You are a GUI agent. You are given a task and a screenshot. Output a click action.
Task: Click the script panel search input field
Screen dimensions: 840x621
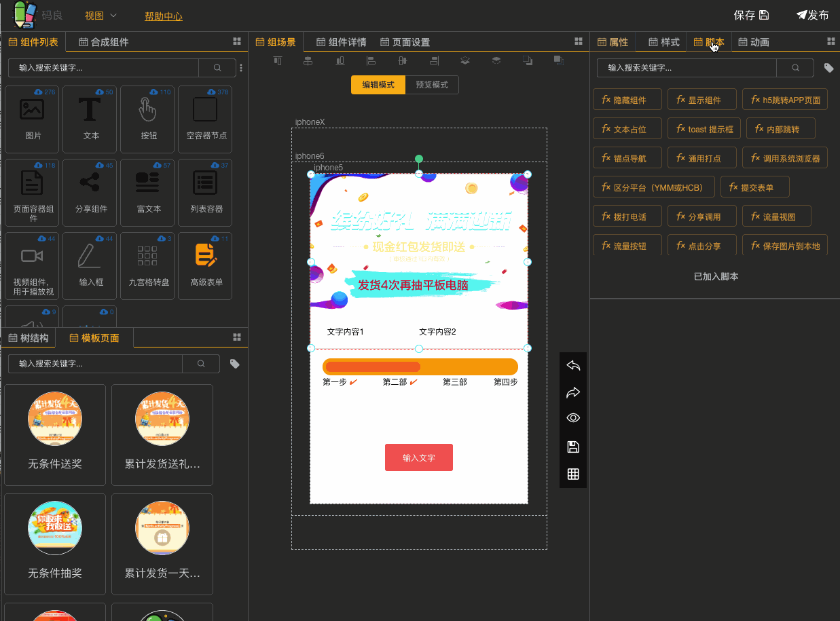click(x=687, y=68)
